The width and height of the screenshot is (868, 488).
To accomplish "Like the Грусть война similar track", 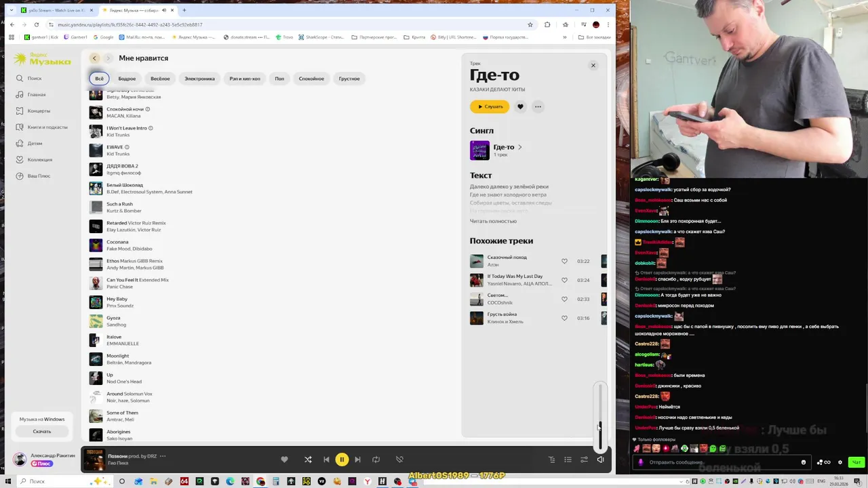I will [564, 318].
